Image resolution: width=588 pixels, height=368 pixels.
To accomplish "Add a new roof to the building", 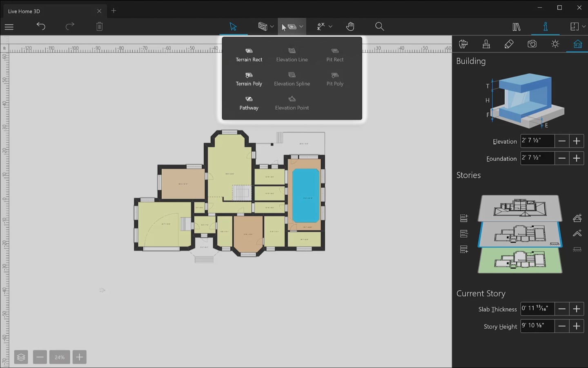I will 577,218.
